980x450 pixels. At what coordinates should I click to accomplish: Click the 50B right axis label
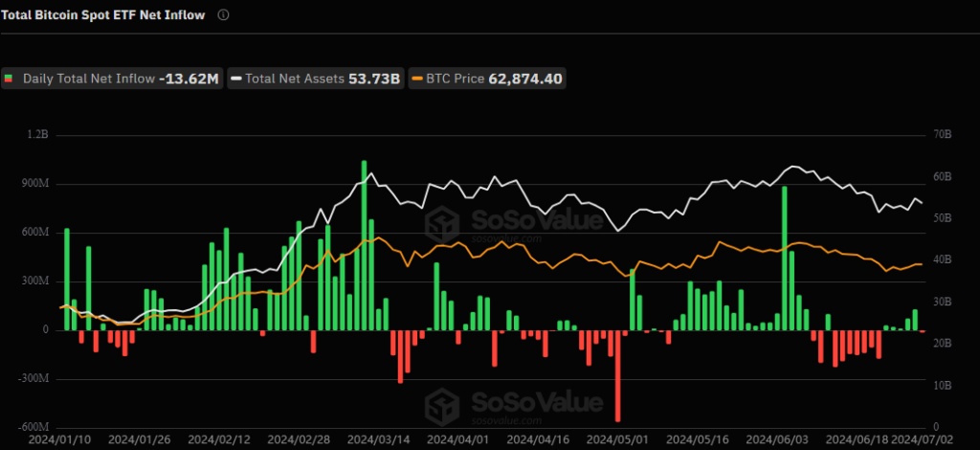[x=943, y=218]
